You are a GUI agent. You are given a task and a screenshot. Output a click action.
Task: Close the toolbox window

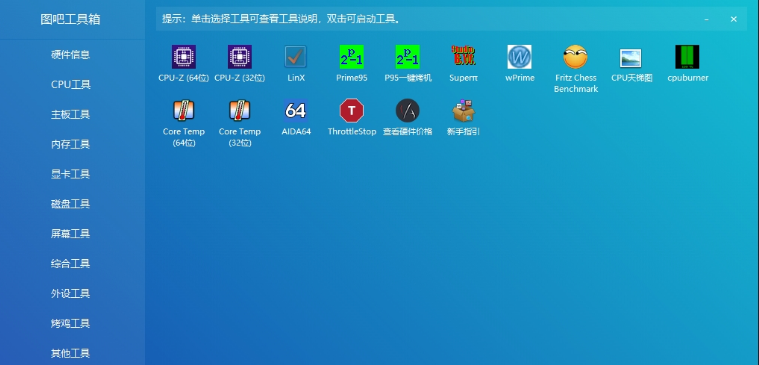pyautogui.click(x=734, y=19)
